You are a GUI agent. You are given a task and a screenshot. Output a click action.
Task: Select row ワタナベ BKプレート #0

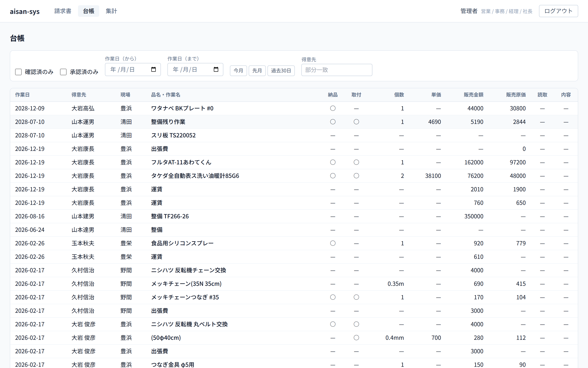coord(294,108)
